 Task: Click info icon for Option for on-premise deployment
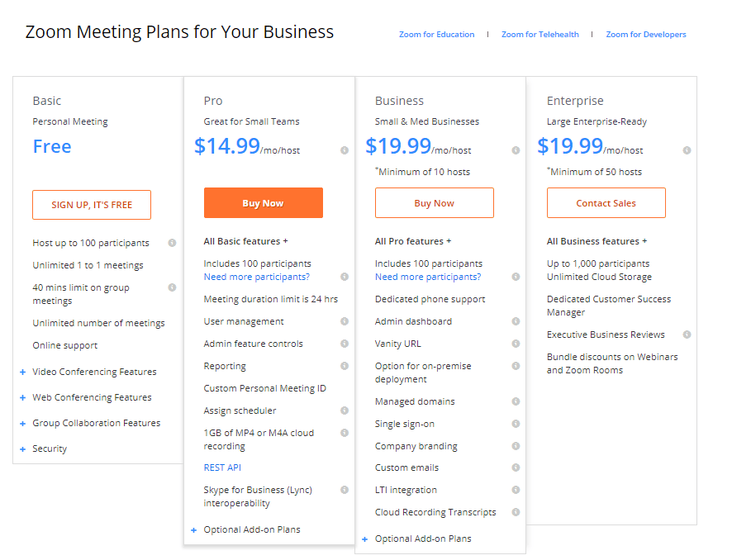click(516, 366)
